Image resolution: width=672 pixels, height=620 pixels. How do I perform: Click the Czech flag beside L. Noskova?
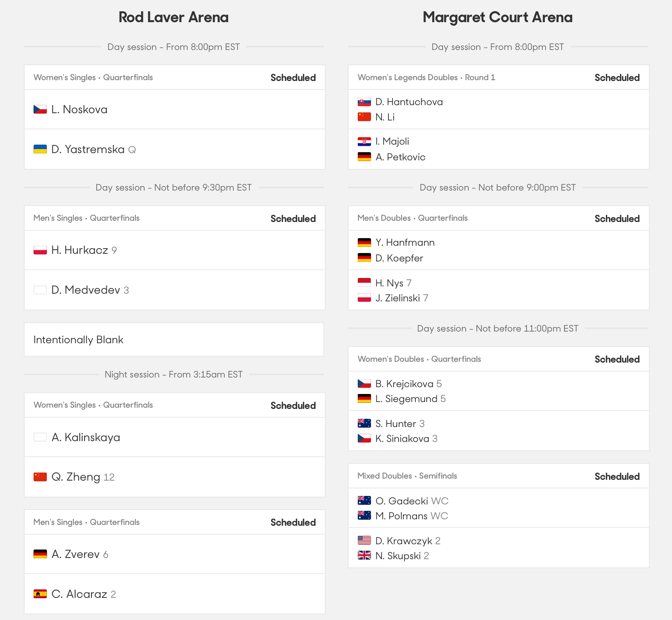point(40,109)
